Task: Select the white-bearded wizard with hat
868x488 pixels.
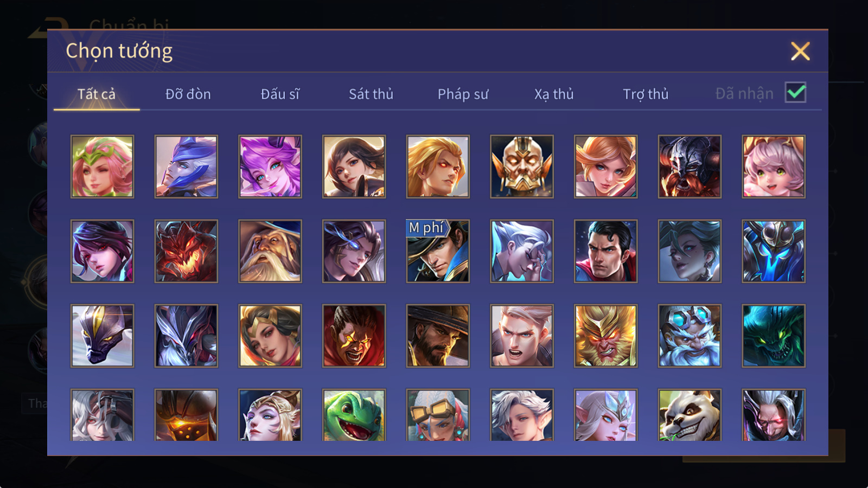Action: tap(270, 251)
